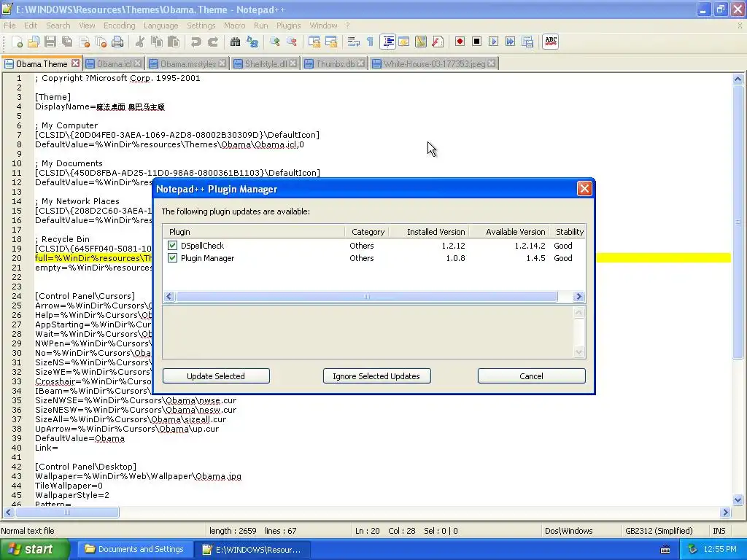This screenshot has height=560, width=747.
Task: Click the Replace toolbar icon
Action: click(252, 42)
